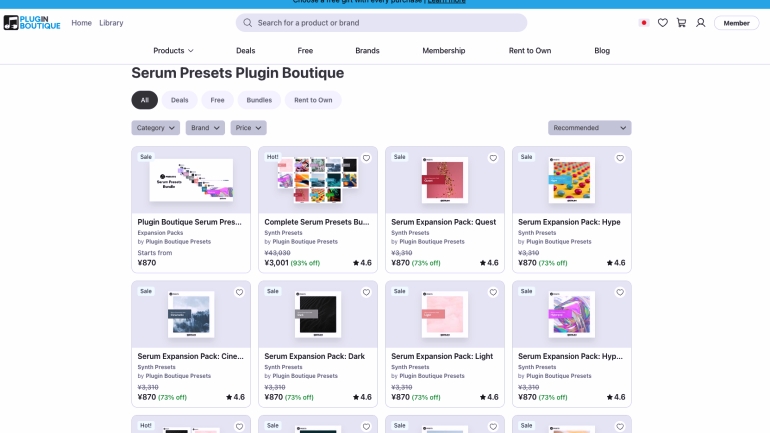The image size is (770, 433).
Task: Click in the product search field
Action: 381,23
